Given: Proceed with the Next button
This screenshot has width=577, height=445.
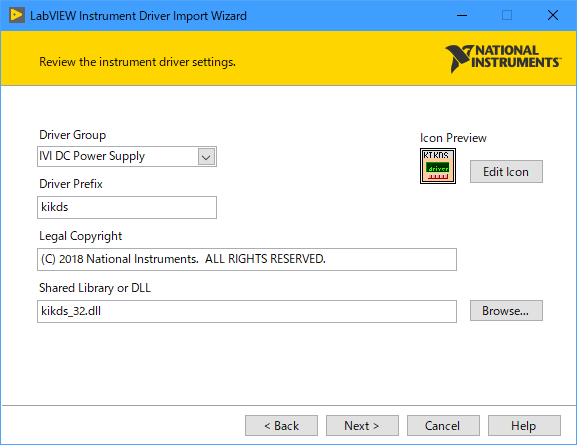Looking at the screenshot, I should 362,425.
